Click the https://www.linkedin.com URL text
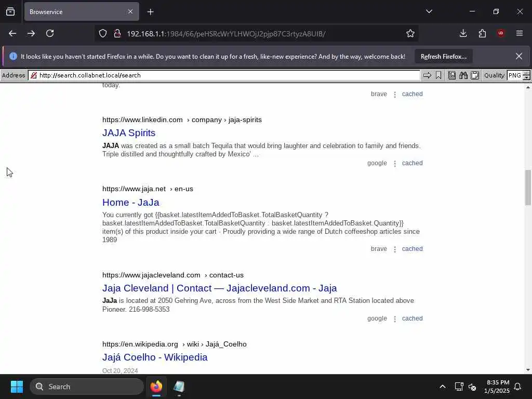Screen dimensions: 532x399 142,120
